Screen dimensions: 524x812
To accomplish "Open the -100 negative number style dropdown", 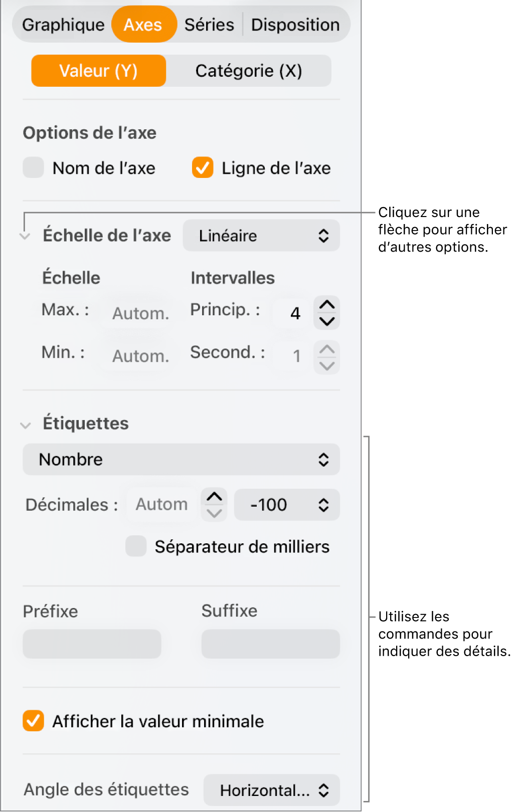I will tap(286, 505).
